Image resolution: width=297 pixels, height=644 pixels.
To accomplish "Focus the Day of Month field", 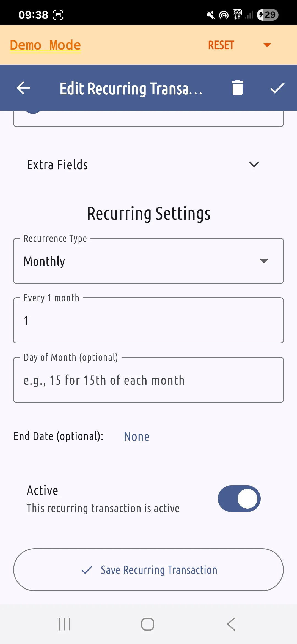I will [x=148, y=380].
